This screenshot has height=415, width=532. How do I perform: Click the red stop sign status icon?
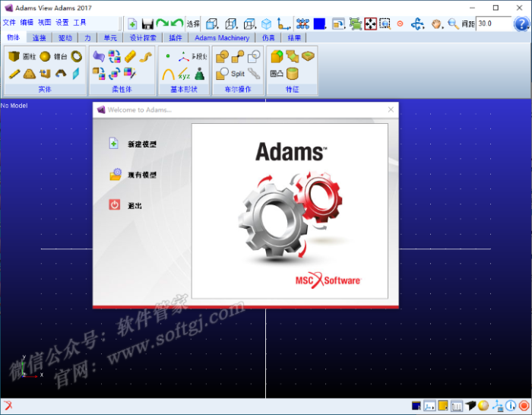coord(524,406)
